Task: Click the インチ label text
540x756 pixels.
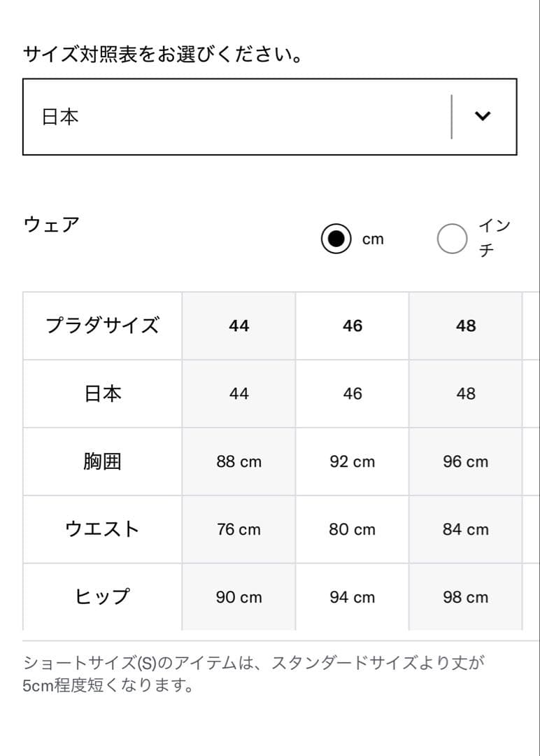Action: coord(495,238)
